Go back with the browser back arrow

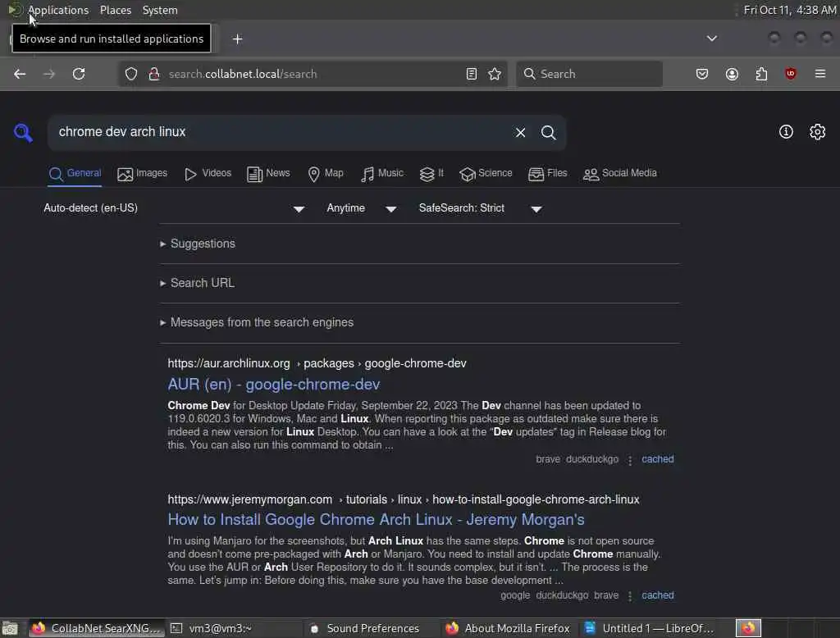point(20,74)
